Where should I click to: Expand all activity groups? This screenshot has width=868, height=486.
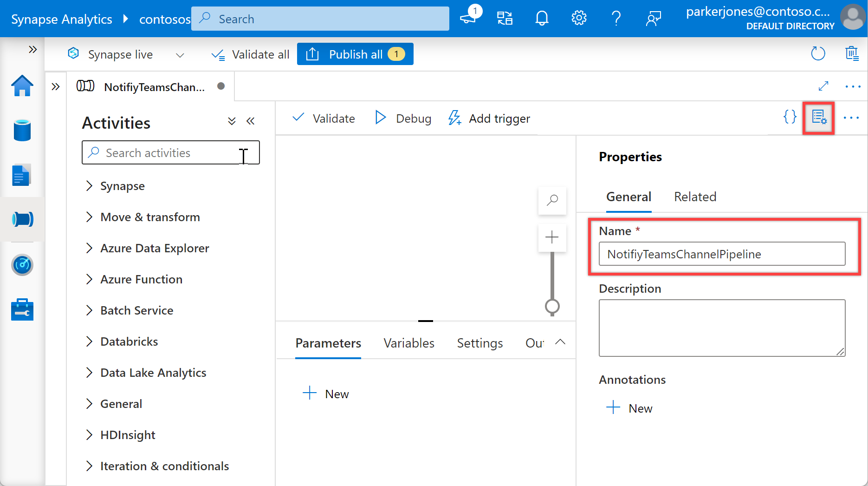[x=232, y=122]
